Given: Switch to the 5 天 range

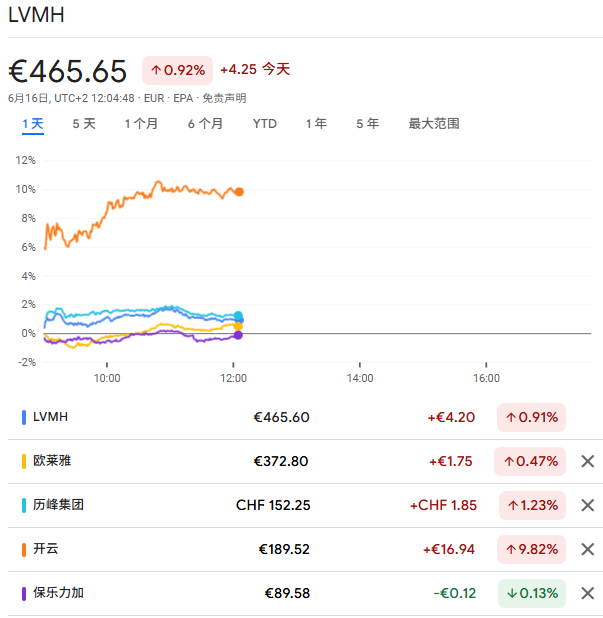Looking at the screenshot, I should pyautogui.click(x=84, y=124).
